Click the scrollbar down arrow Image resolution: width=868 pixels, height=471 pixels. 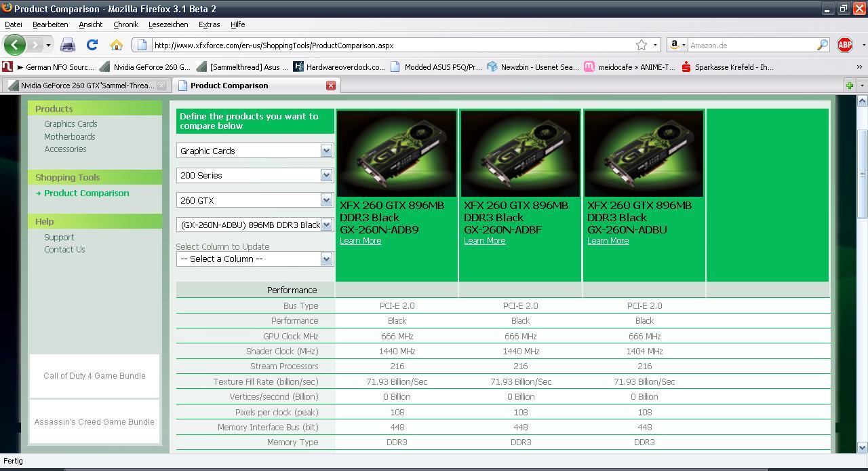click(862, 447)
